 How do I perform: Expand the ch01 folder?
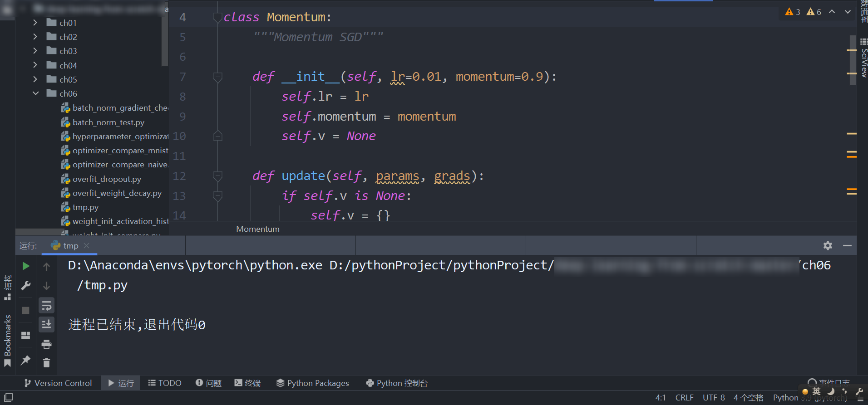35,22
